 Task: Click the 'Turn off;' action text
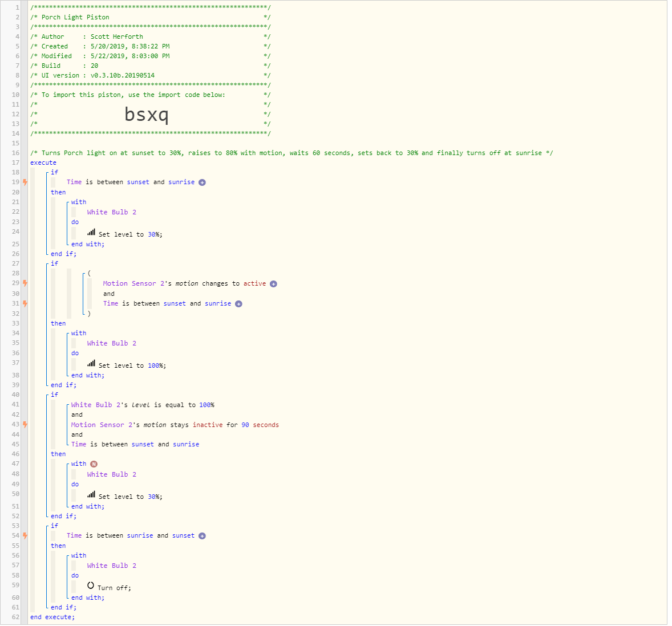pos(114,588)
